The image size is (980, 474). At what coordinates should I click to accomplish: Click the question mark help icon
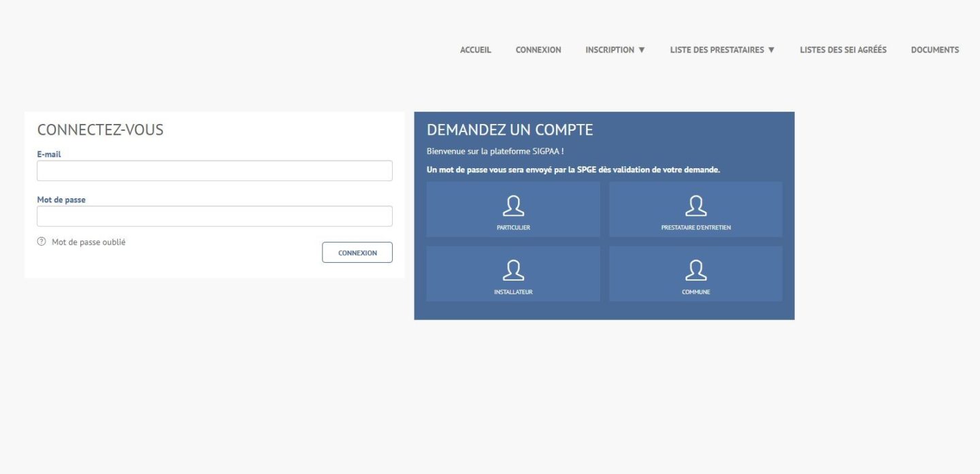coord(42,242)
